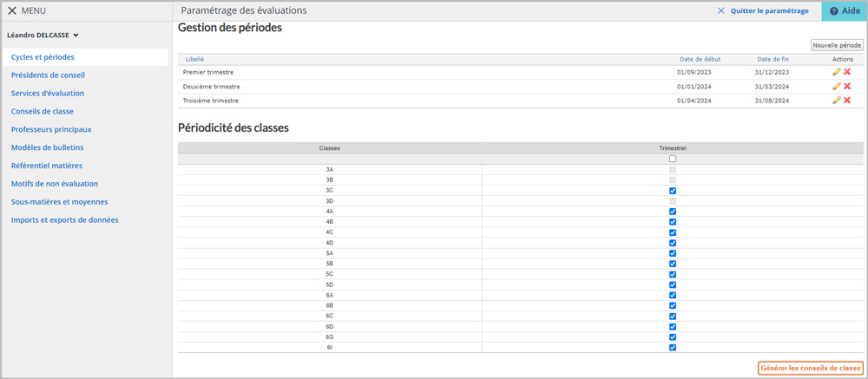Click the Nouvelle période button
The height and width of the screenshot is (379, 868).
(x=837, y=45)
